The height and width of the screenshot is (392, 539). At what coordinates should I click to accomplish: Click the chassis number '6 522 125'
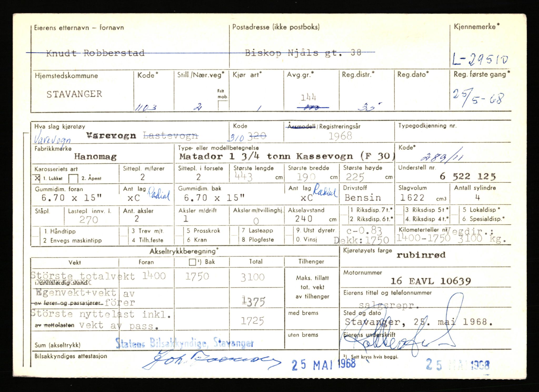coord(468,176)
